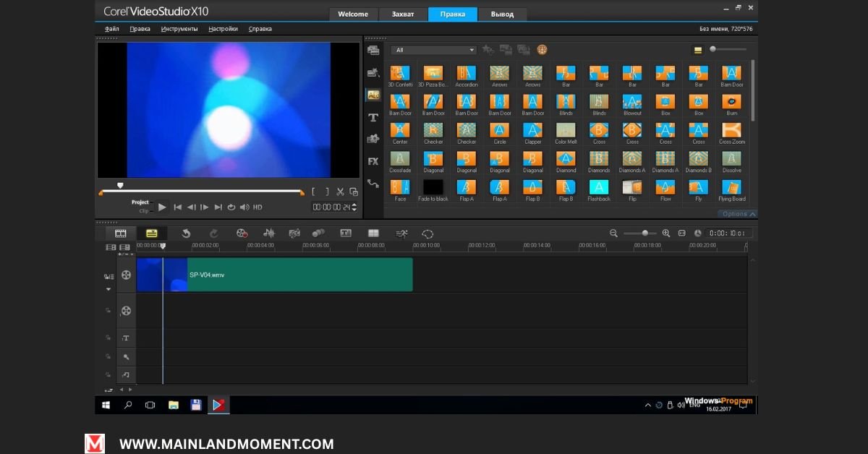Open the Настройки menu
Viewport: 868px width, 454px height.
pyautogui.click(x=223, y=29)
